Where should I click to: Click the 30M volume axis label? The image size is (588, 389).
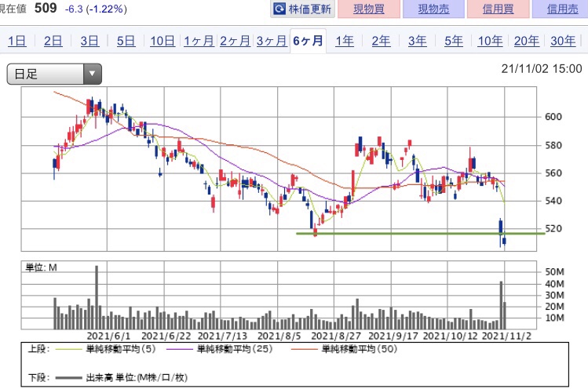(x=554, y=296)
